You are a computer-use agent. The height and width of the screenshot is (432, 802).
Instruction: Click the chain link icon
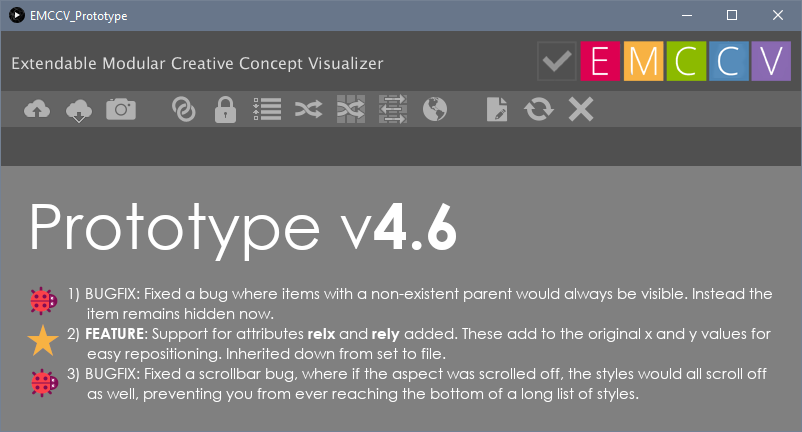point(184,109)
